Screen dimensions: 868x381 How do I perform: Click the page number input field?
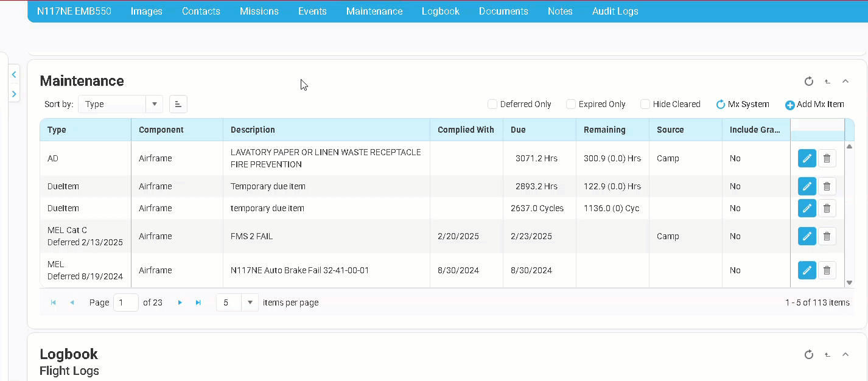125,302
